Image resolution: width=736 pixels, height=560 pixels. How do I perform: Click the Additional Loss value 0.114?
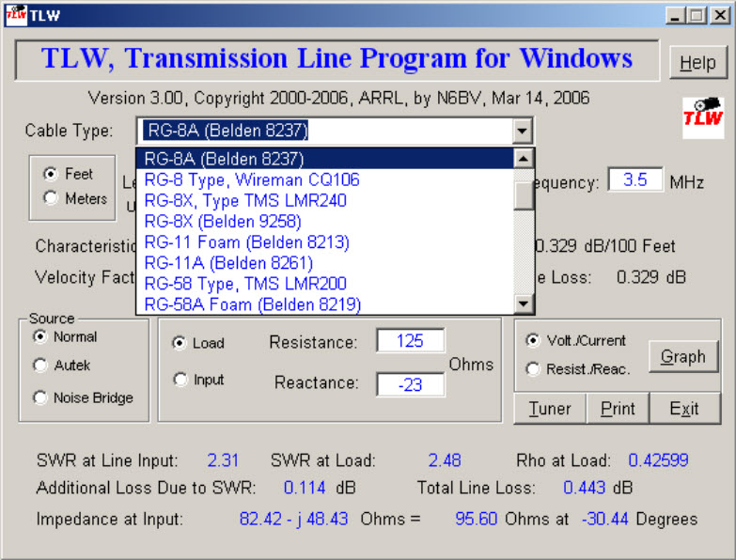pyautogui.click(x=305, y=488)
